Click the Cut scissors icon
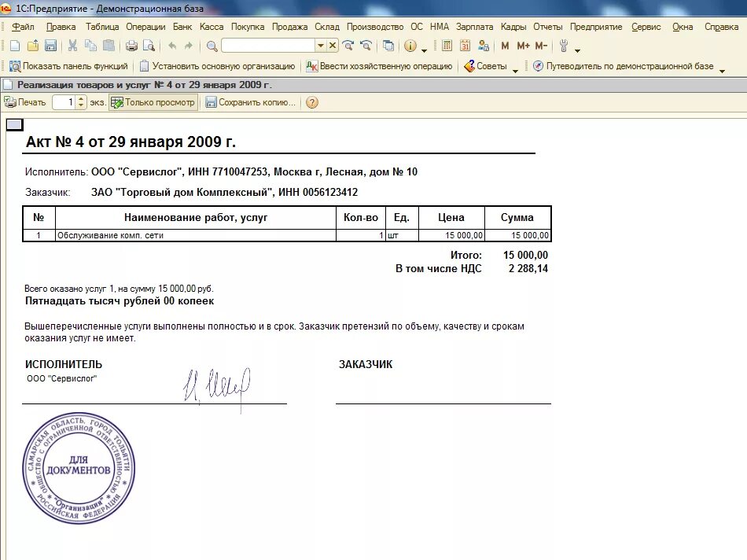The width and height of the screenshot is (747, 560). point(72,46)
